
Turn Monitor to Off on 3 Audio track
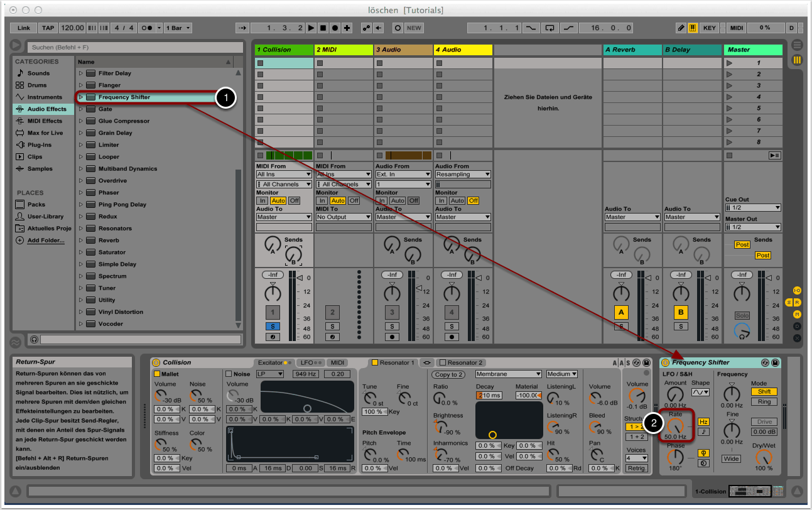[x=413, y=201]
